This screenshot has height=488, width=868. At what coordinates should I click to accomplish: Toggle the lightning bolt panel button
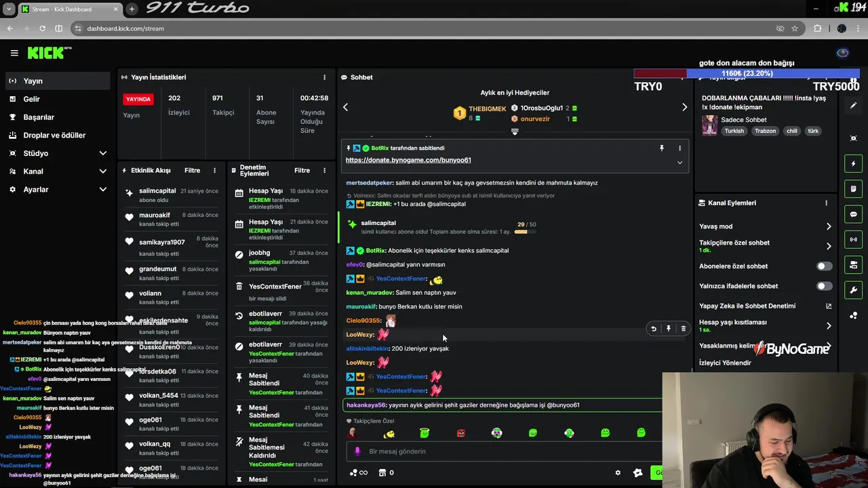pos(853,163)
